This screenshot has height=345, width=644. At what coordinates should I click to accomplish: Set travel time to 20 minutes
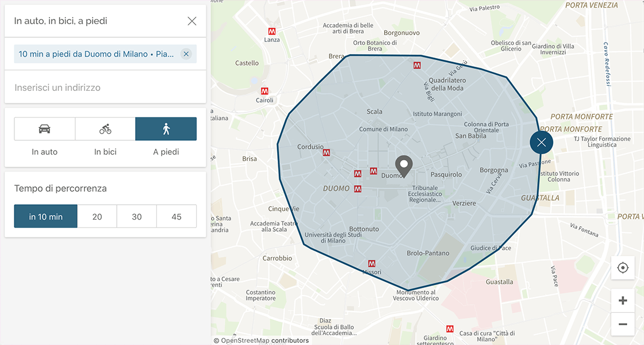[97, 216]
